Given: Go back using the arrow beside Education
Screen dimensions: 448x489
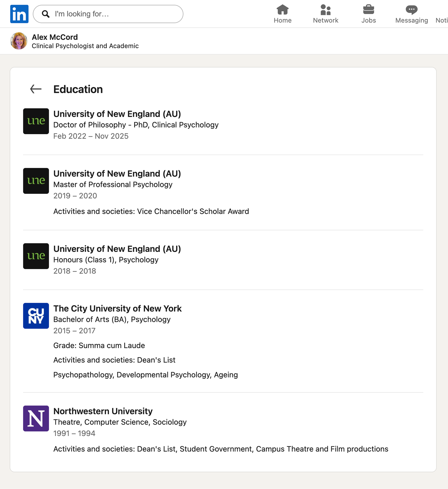Looking at the screenshot, I should click(x=36, y=89).
